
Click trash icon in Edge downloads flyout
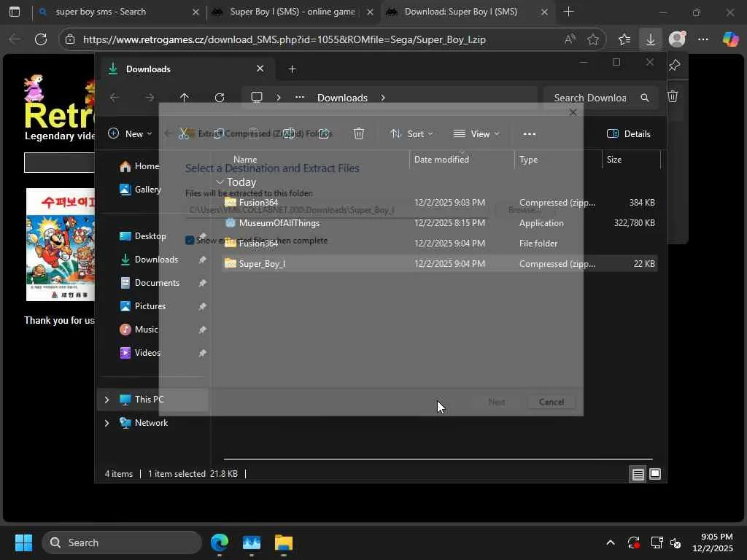click(672, 97)
